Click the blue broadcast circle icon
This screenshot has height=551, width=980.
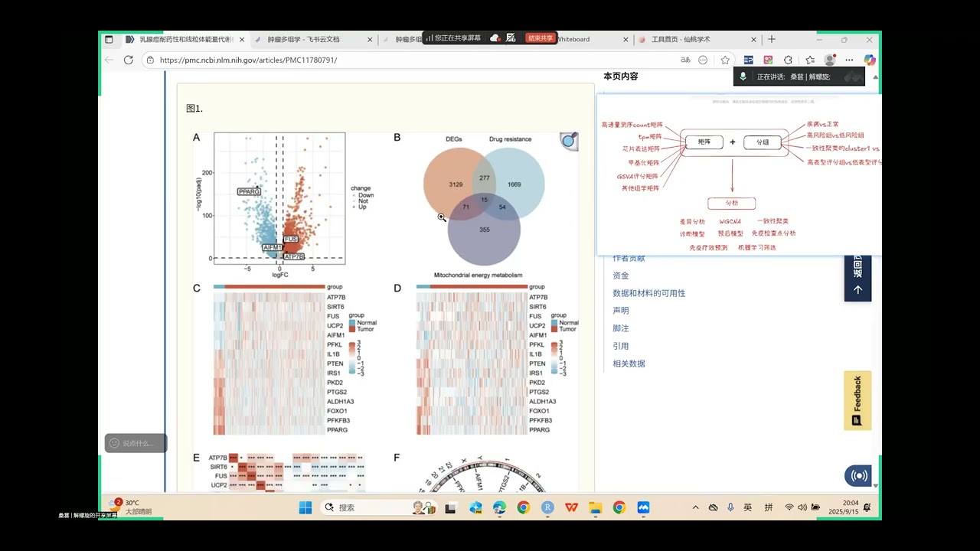pos(858,475)
